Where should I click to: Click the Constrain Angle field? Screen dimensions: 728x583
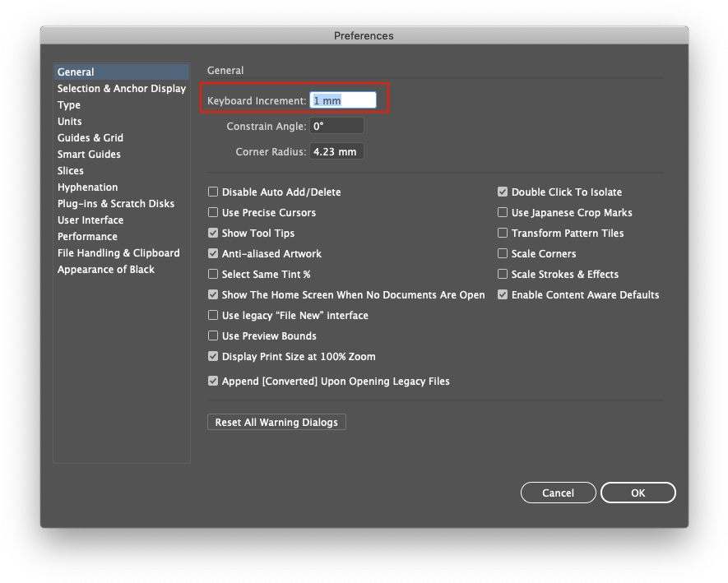point(336,126)
